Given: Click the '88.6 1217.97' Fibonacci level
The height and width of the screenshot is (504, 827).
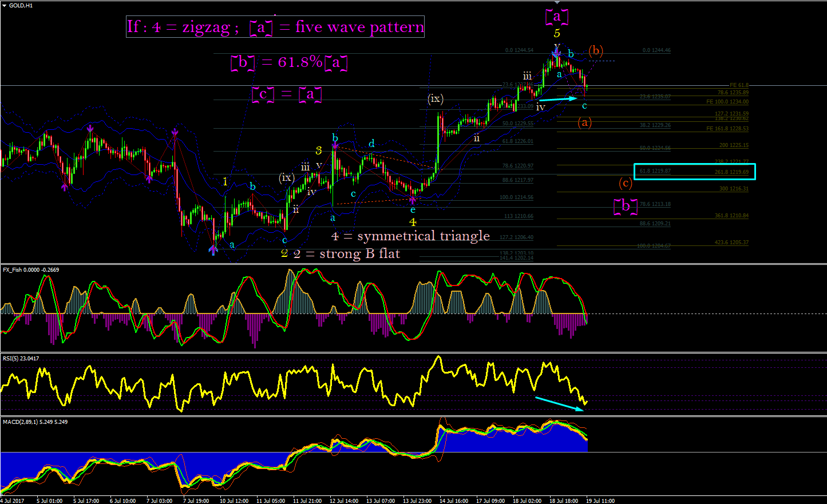Looking at the screenshot, I should tap(518, 180).
